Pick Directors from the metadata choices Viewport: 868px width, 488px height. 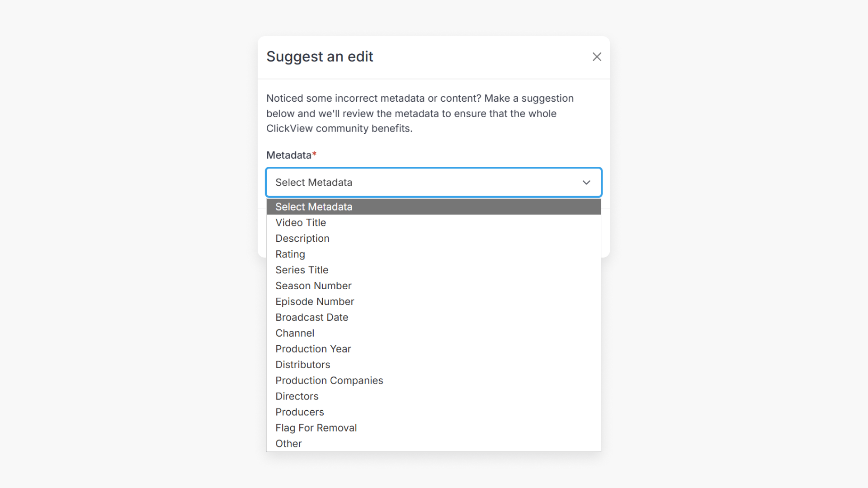(x=297, y=396)
